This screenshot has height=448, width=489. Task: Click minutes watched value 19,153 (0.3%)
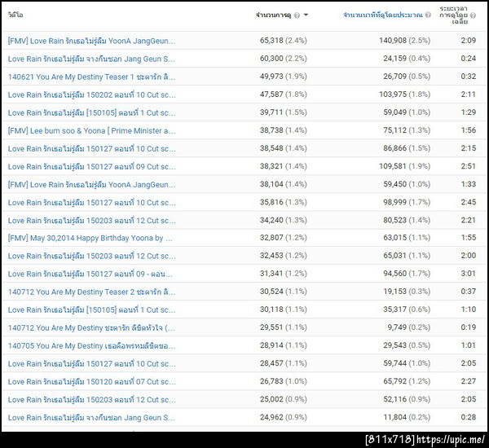pos(407,292)
